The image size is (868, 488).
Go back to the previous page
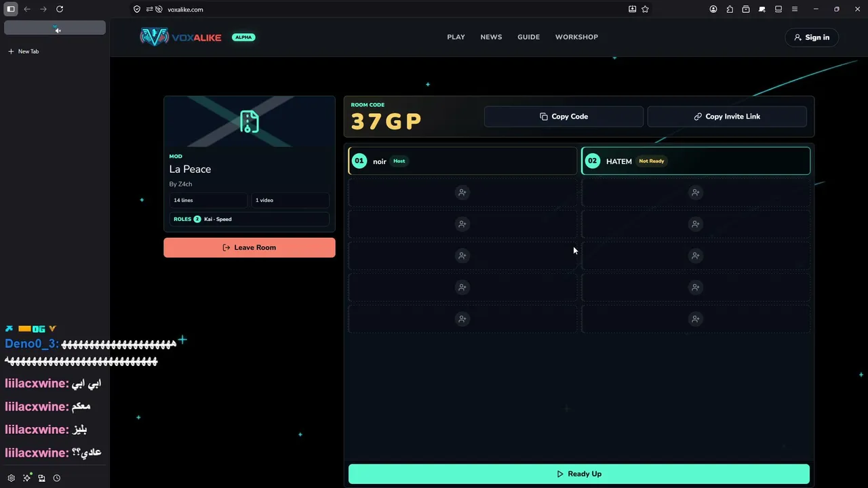click(27, 9)
